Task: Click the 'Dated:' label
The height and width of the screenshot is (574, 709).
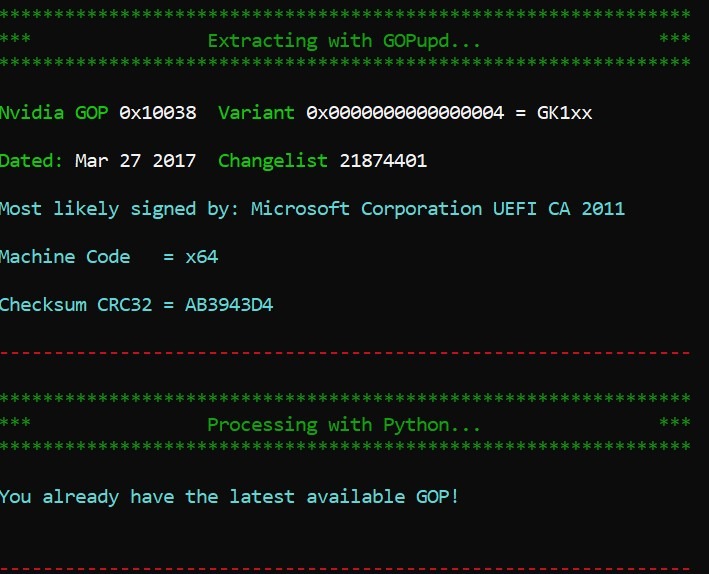Action: click(x=32, y=161)
